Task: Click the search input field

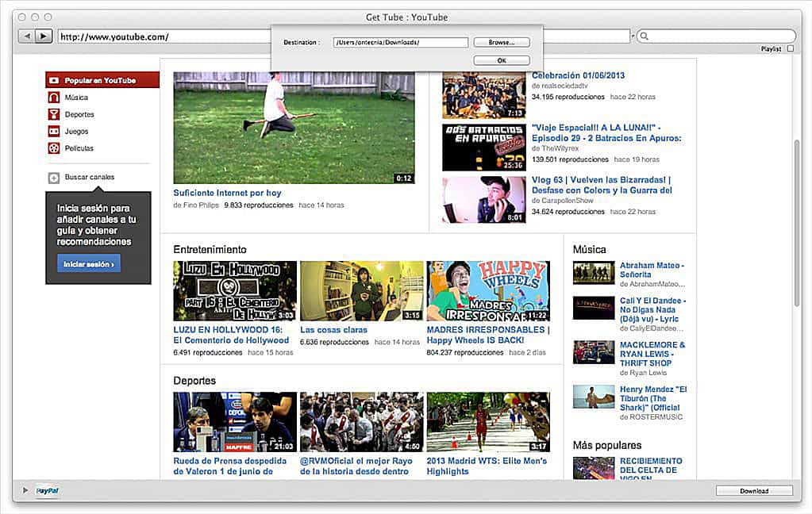Action: coord(716,36)
